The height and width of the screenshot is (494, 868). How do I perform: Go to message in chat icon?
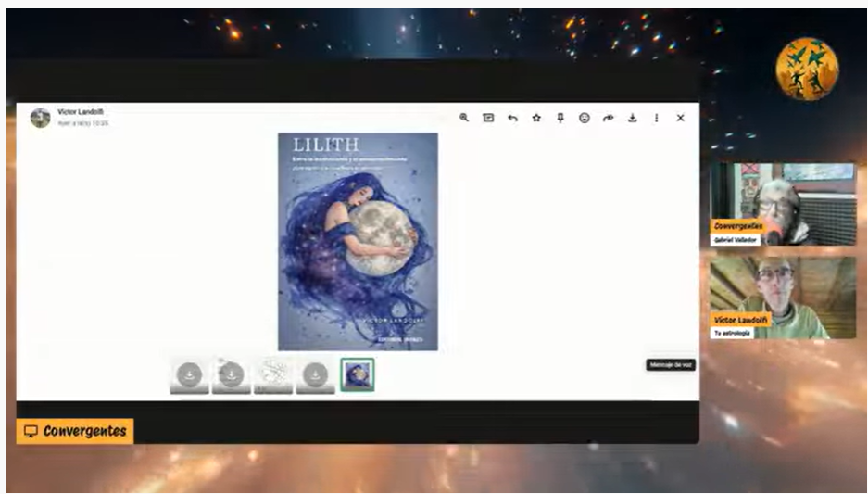[488, 118]
